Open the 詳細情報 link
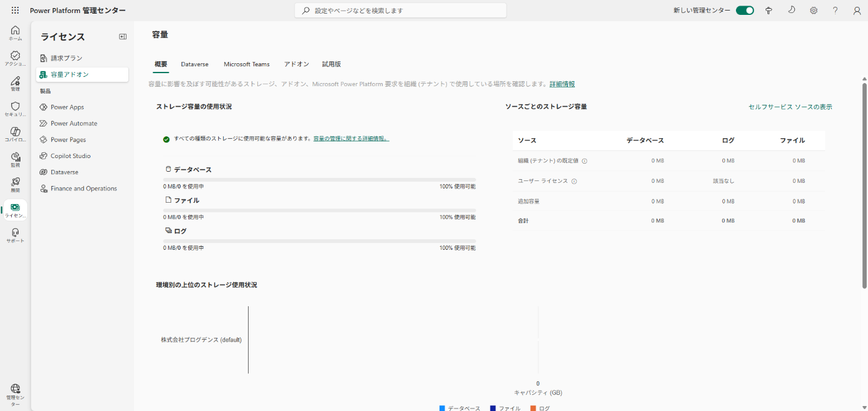The image size is (868, 411). click(562, 84)
